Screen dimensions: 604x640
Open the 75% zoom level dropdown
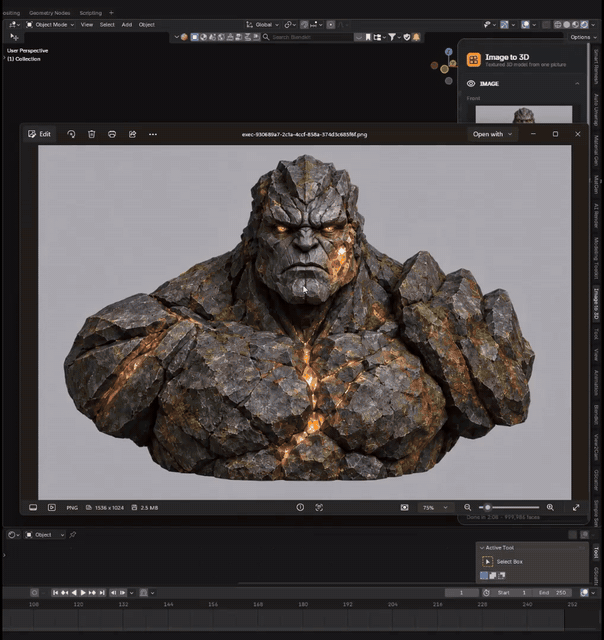coord(435,507)
